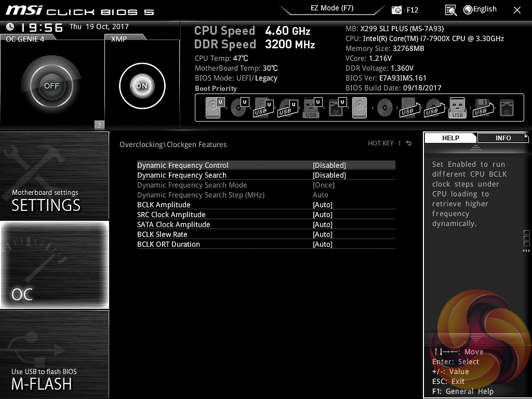Image resolution: width=532 pixels, height=399 pixels.
Task: Click the Boot Priority label
Action: [216, 88]
